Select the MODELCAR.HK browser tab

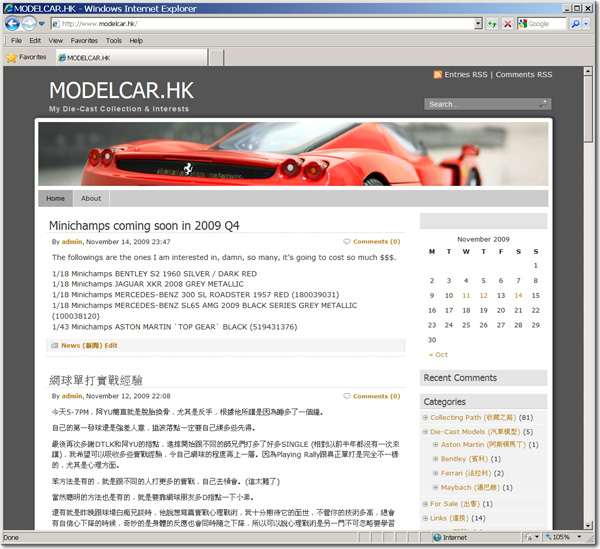(x=131, y=57)
